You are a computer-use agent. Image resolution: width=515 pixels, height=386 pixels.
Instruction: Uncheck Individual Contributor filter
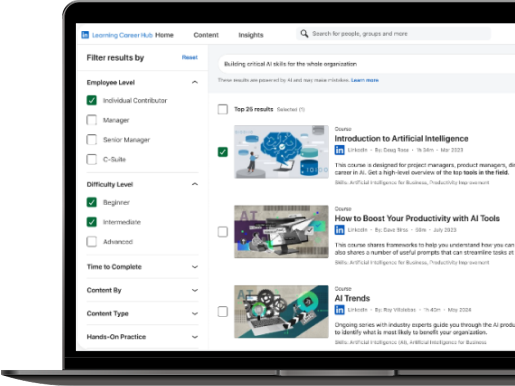pos(92,100)
